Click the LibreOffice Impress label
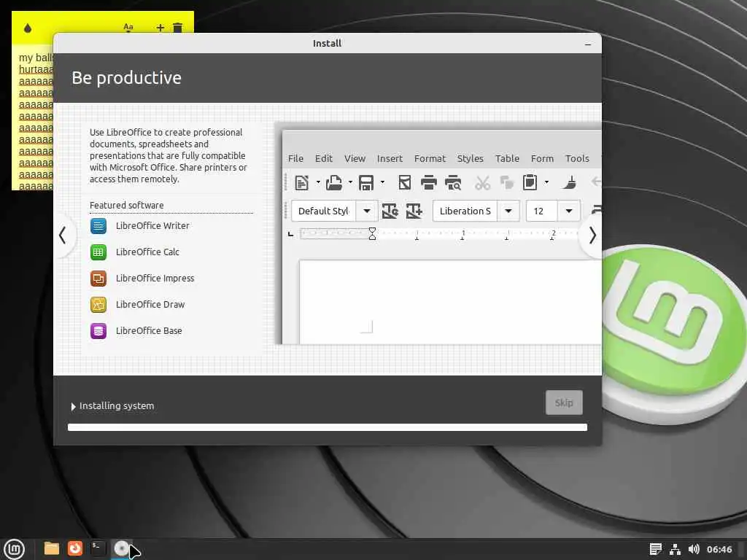The image size is (747, 560). (155, 278)
